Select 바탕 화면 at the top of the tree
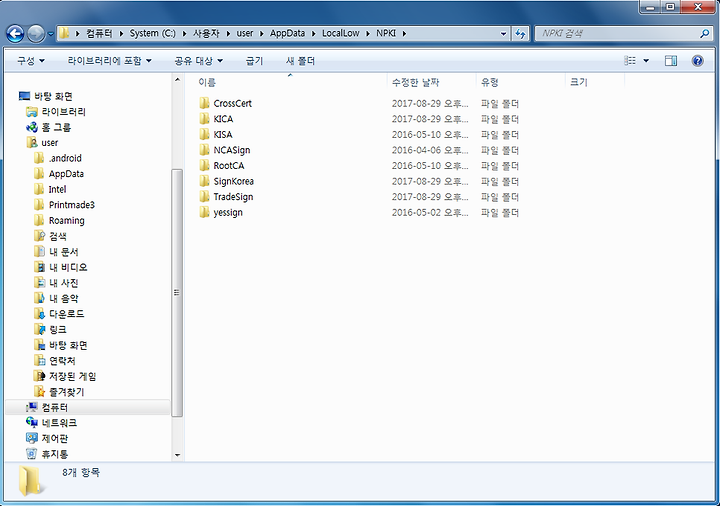 tap(53, 96)
